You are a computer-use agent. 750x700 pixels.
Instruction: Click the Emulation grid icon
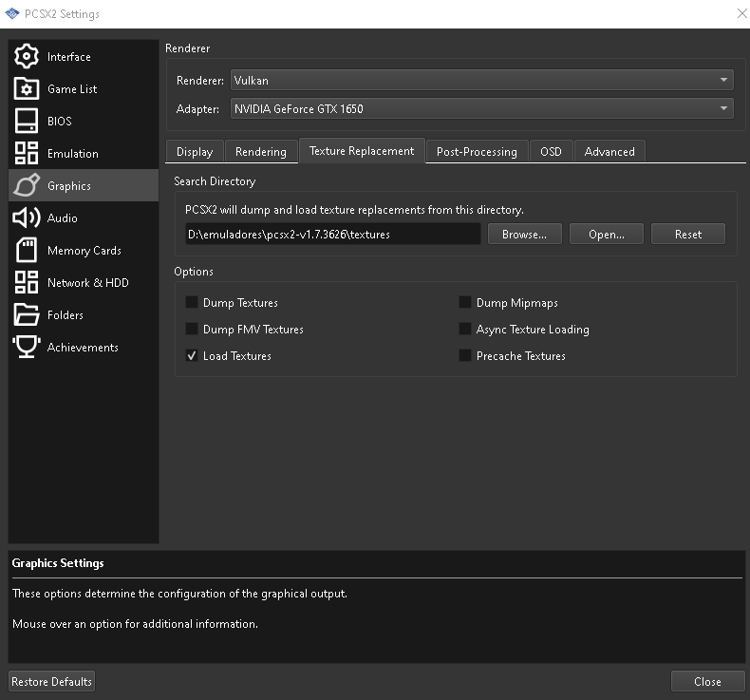tap(27, 153)
